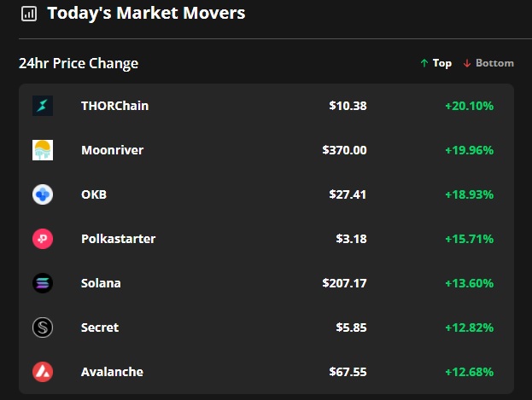Screen dimensions: 532x400
Task: Click the OKB +18.93% change value
Action: click(x=469, y=194)
